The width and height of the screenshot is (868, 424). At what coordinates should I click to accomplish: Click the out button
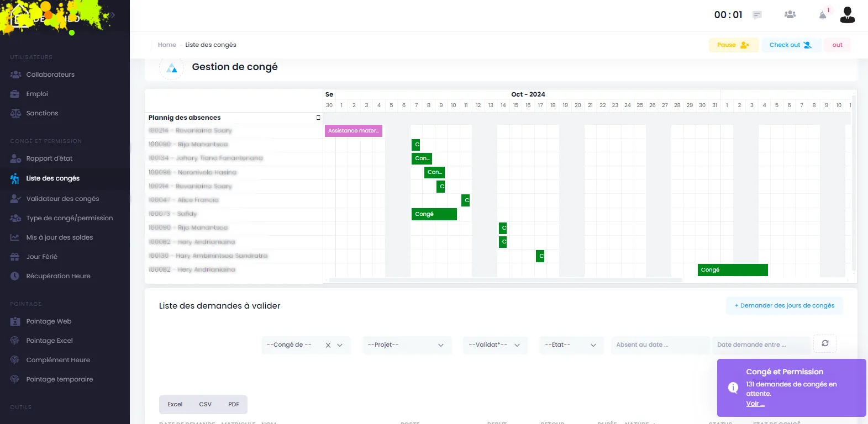pos(838,45)
